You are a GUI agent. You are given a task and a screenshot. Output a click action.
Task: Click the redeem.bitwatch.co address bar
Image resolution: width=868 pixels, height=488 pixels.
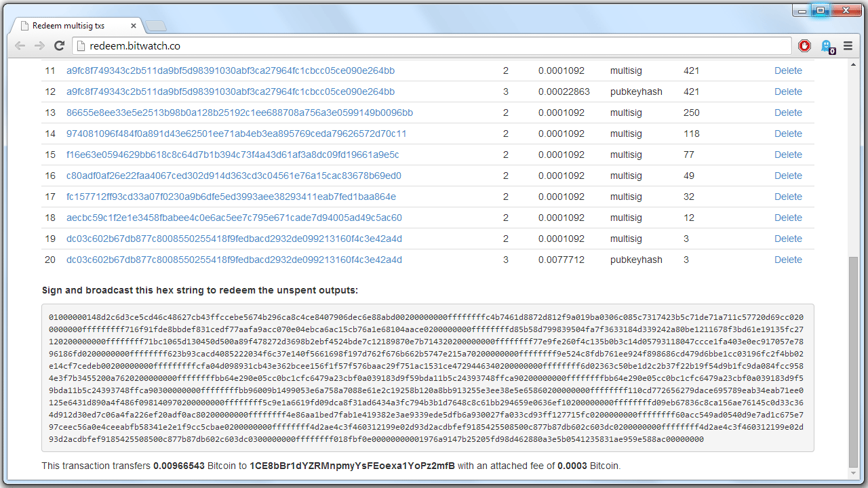(x=434, y=46)
